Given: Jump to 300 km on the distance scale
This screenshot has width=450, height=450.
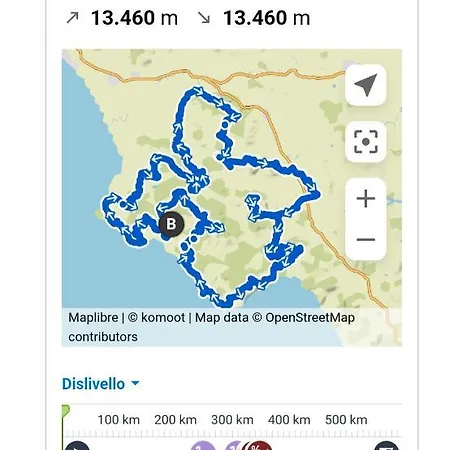Looking at the screenshot, I should [x=232, y=420].
